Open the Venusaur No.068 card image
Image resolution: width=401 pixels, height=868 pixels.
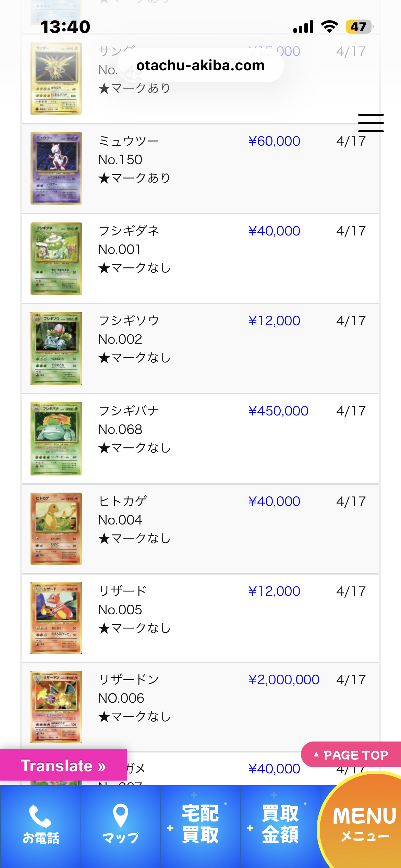click(x=56, y=438)
